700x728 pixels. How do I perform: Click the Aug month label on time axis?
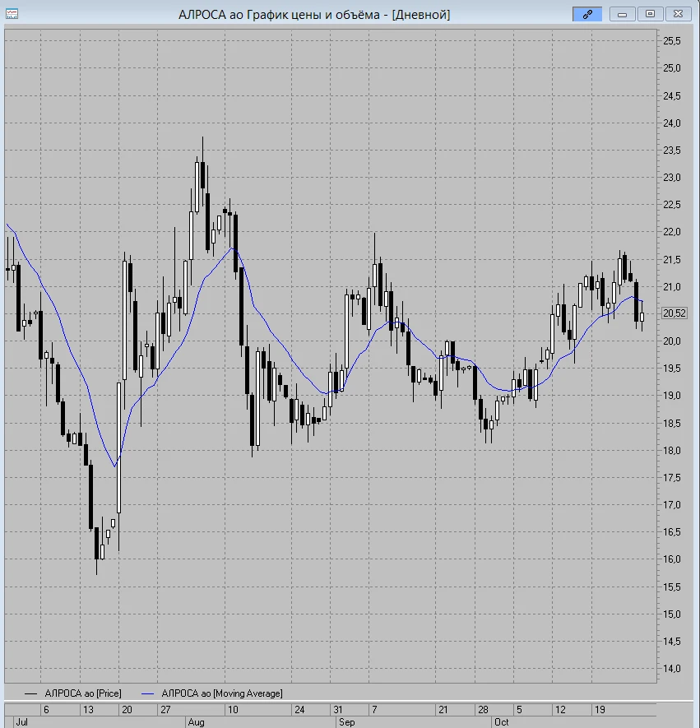[196, 722]
